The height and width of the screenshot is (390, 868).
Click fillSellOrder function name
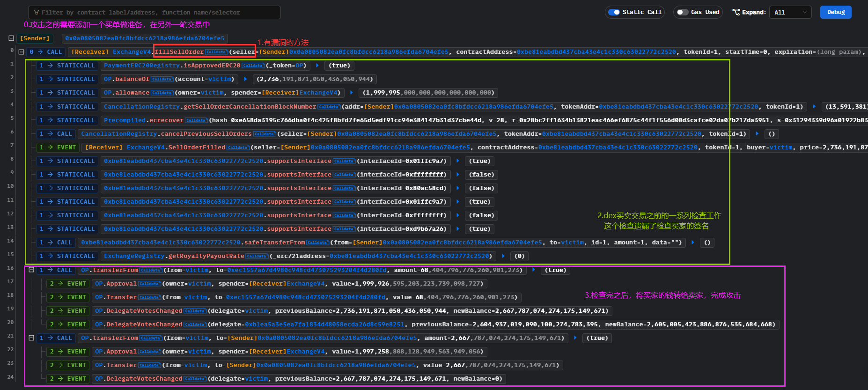pyautogui.click(x=179, y=52)
